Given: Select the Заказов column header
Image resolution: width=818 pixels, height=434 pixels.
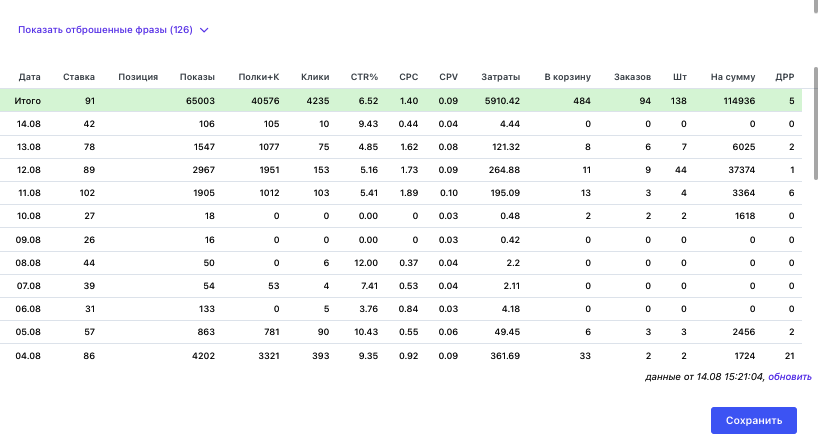Looking at the screenshot, I should (632, 77).
